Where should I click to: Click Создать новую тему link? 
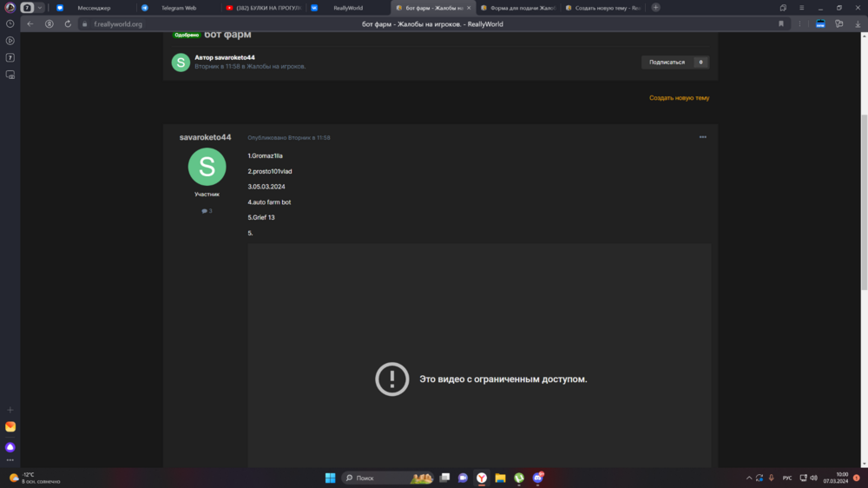coord(680,98)
